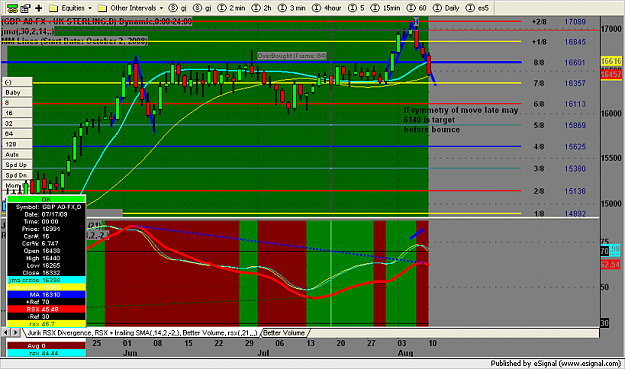Image resolution: width=625 pixels, height=369 pixels.
Task: Click the green OK bar in data window
Action: [x=46, y=199]
